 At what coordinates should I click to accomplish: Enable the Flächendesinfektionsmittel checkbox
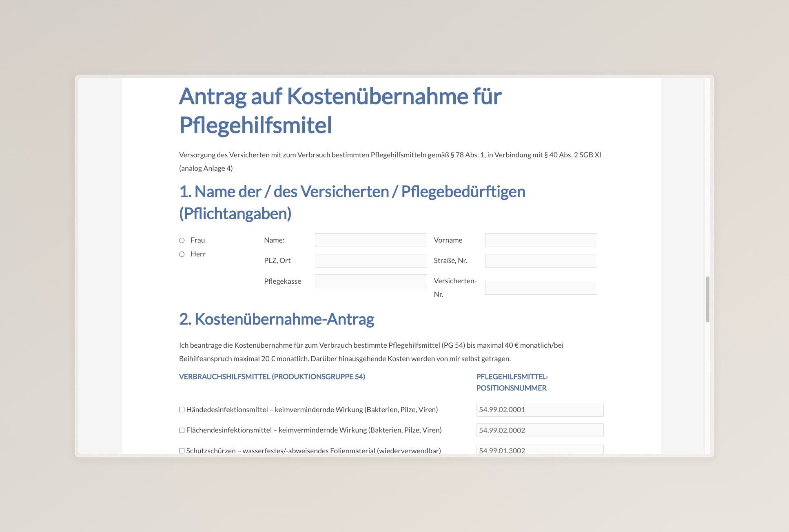coord(182,430)
